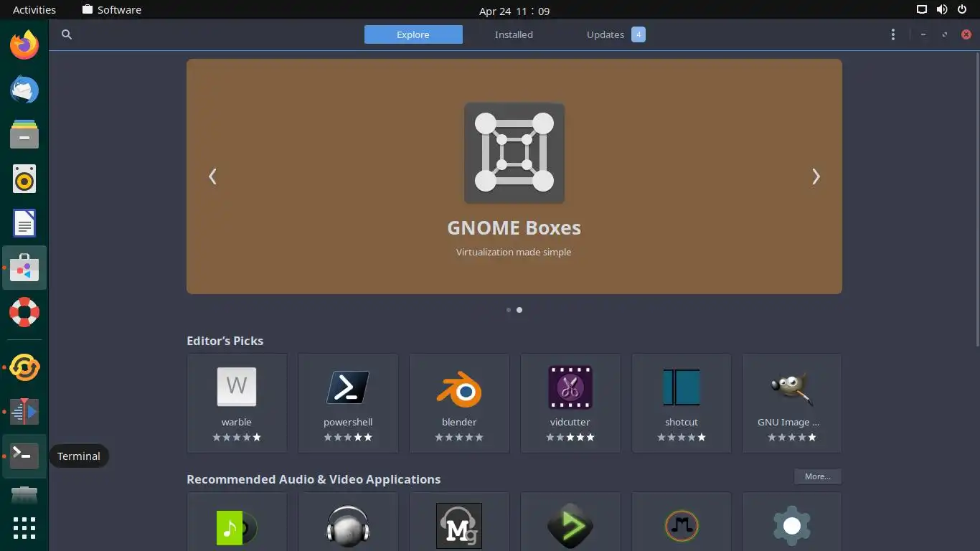Click More for Audio & Video apps
The width and height of the screenshot is (980, 551).
[x=818, y=476]
